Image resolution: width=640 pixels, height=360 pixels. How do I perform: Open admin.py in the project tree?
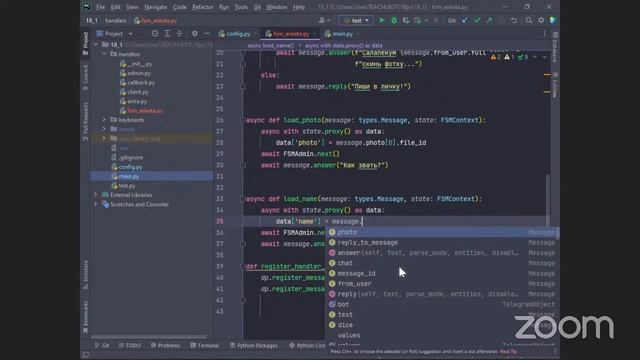tap(139, 73)
